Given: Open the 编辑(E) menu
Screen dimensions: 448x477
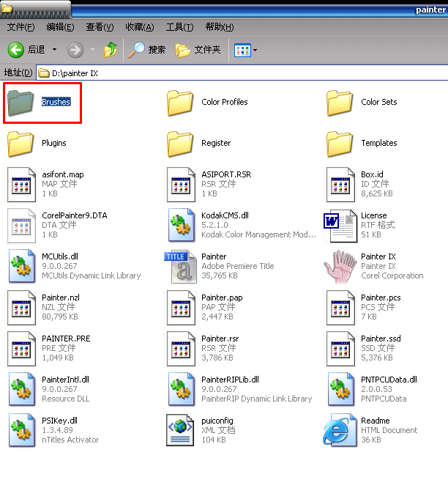Looking at the screenshot, I should 60,27.
